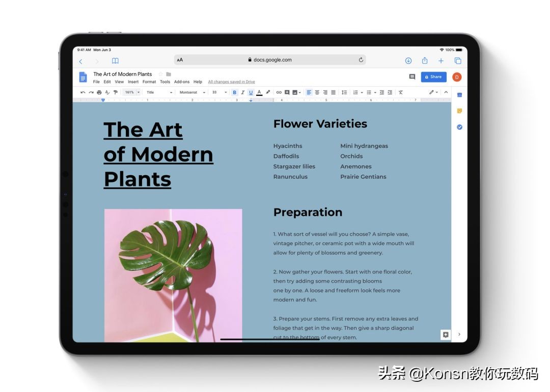Open the Insert menu

click(x=133, y=82)
